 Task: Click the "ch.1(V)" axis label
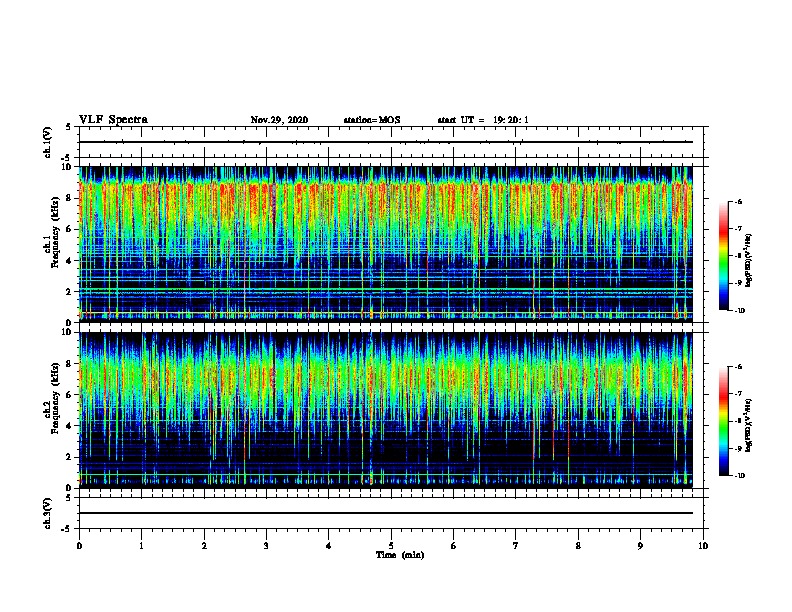point(48,142)
